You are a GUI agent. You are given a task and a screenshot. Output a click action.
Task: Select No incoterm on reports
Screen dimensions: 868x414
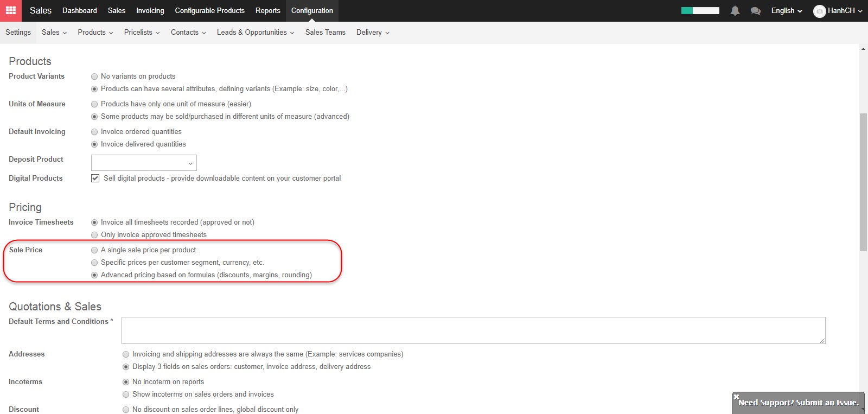pyautogui.click(x=126, y=382)
